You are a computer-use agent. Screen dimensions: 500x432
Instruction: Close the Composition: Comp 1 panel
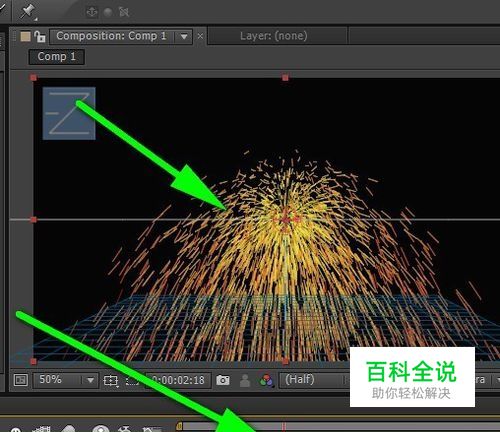tap(200, 36)
